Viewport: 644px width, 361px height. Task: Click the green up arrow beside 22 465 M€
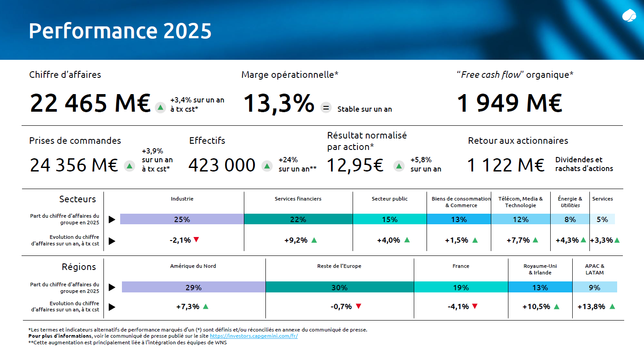pos(161,106)
